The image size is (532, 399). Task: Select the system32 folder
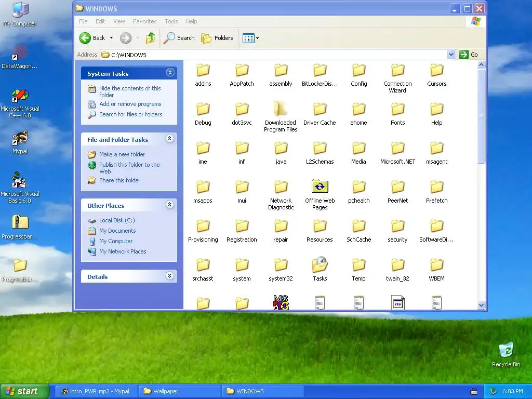(281, 270)
